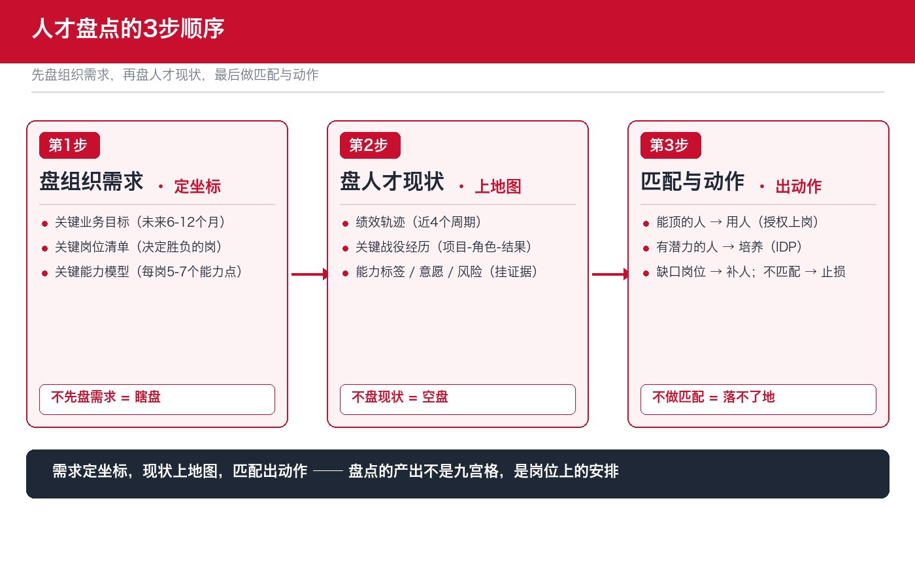This screenshot has height=588, width=915.
Task: Select bullet 关键战役经历（项目-角色-结果）
Action: (437, 247)
